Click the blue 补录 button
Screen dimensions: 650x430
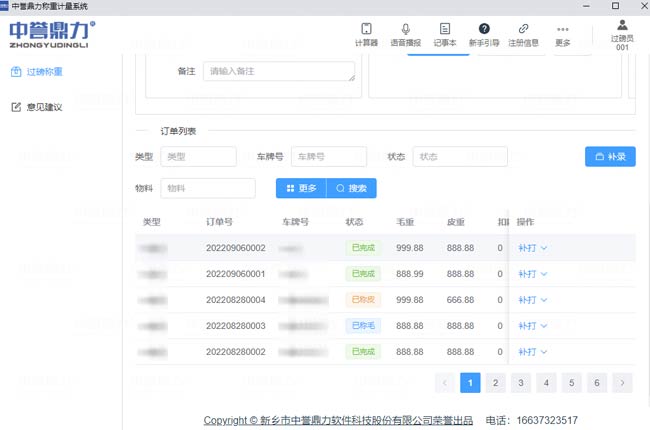pos(610,157)
